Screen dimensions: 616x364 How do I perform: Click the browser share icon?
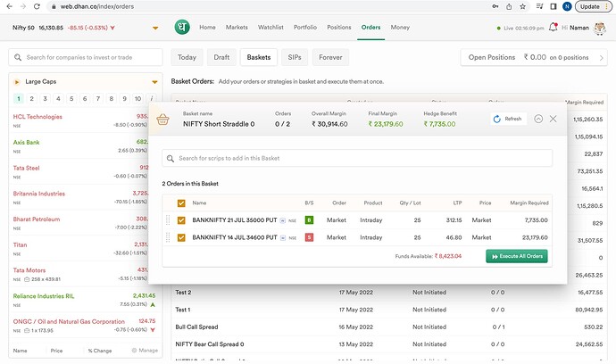(509, 6)
